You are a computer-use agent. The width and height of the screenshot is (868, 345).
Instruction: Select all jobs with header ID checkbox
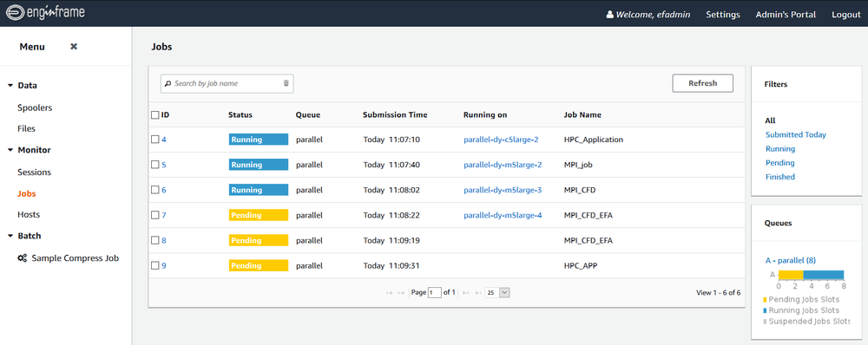(155, 115)
